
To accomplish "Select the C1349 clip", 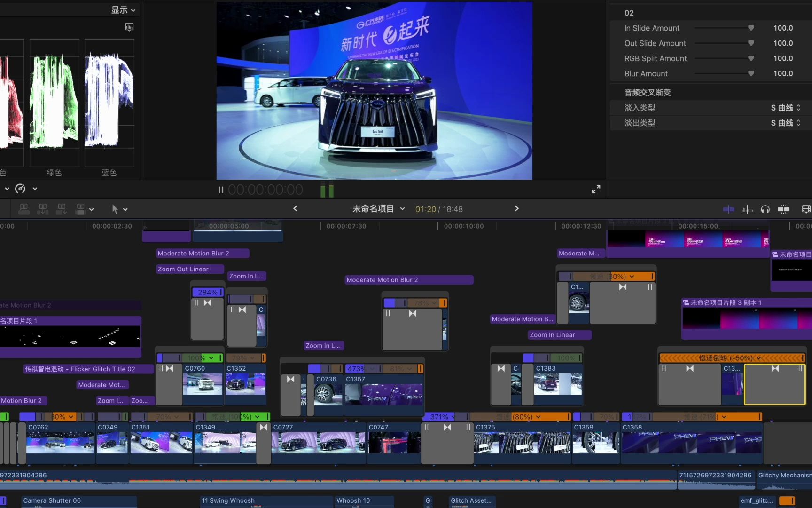I will 225,443.
